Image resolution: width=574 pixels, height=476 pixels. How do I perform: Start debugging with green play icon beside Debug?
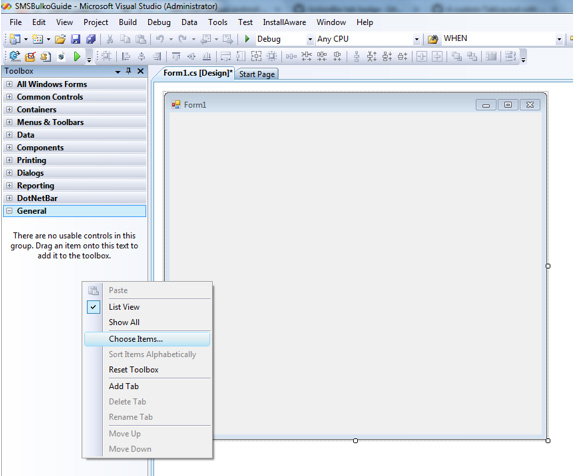coord(247,39)
